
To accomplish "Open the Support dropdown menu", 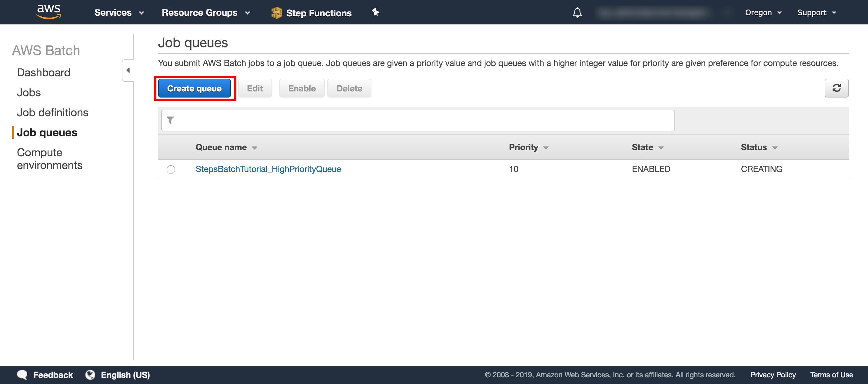I will tap(816, 13).
